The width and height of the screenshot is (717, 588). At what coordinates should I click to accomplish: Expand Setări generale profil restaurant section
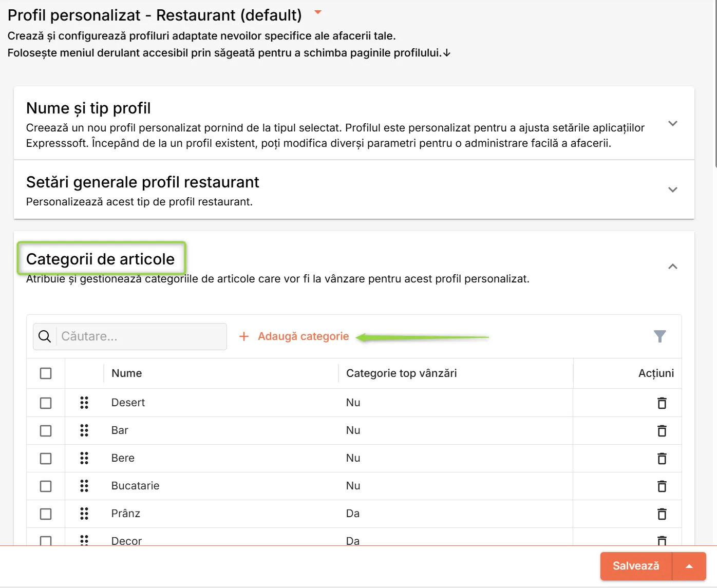point(672,190)
